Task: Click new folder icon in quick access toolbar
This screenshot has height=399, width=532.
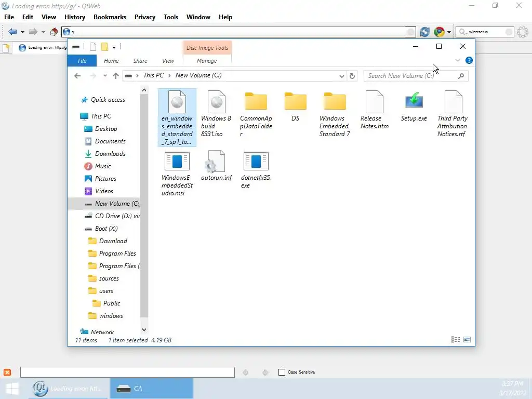Action: coord(105,47)
